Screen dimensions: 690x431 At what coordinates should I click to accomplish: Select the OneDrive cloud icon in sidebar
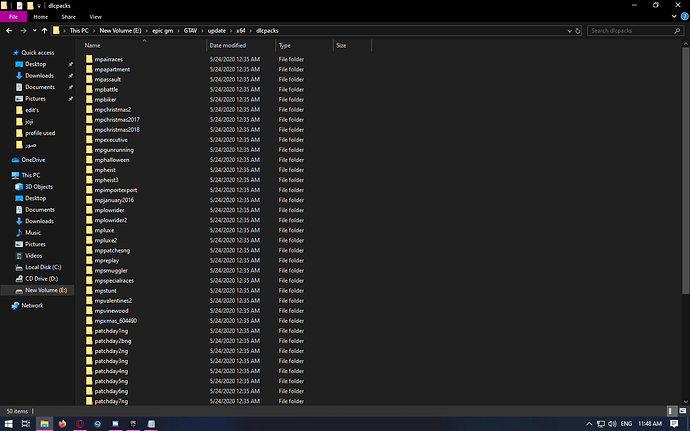pyautogui.click(x=15, y=159)
